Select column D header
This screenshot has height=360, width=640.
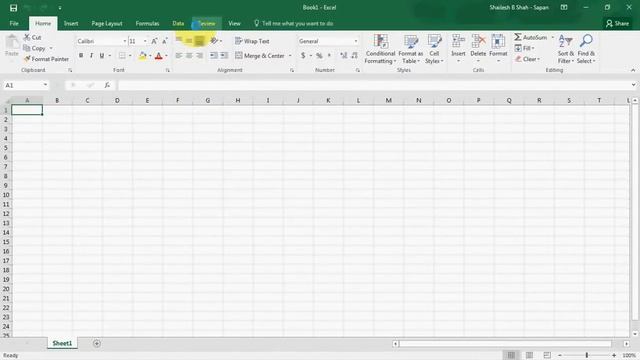(x=117, y=100)
